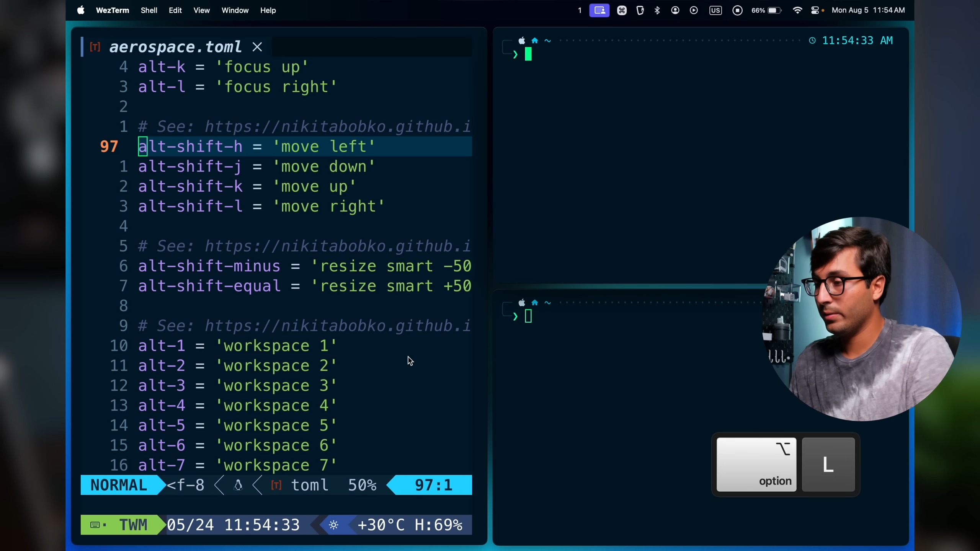This screenshot has height=551, width=980.
Task: Click the stop screen recording icon
Action: pyautogui.click(x=737, y=10)
